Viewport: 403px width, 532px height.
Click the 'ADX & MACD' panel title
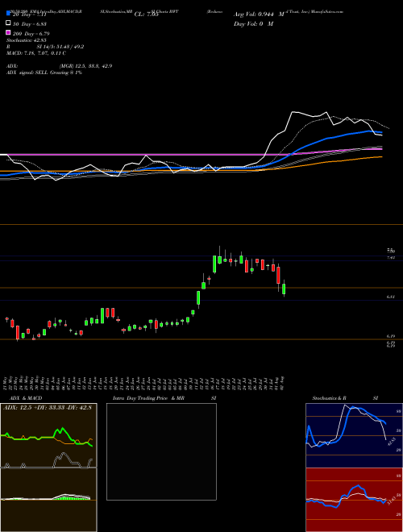click(26, 398)
